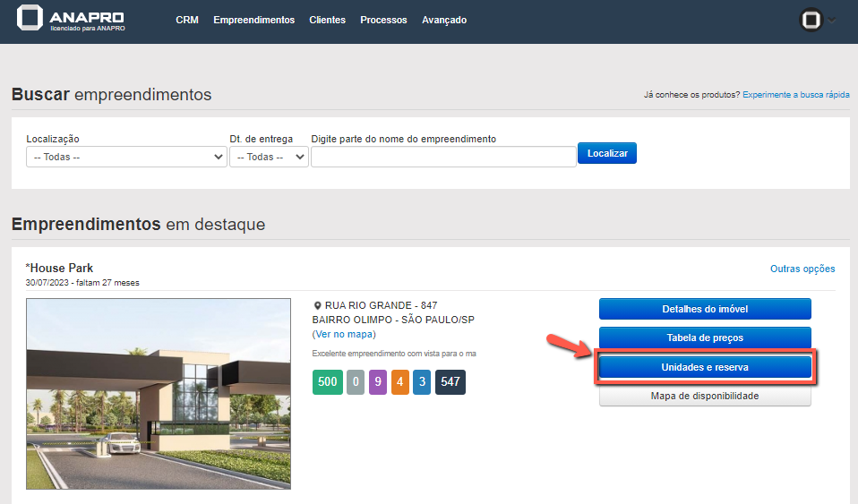Screen dimensions: 858x504
Task: Click the gray 0 units badge
Action: [x=356, y=382]
